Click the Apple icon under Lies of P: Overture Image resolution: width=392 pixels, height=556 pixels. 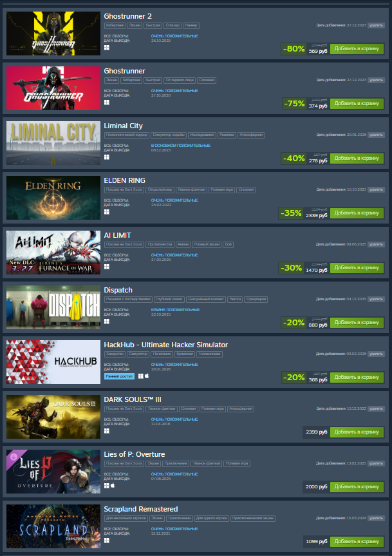(x=113, y=485)
